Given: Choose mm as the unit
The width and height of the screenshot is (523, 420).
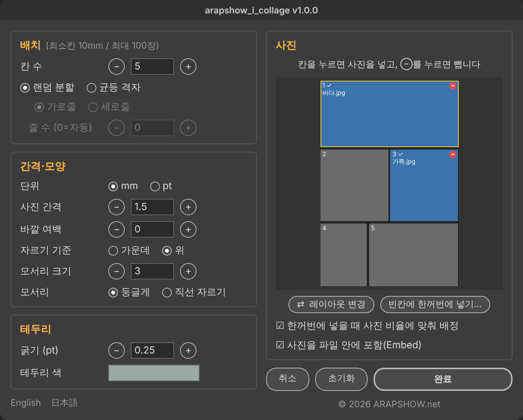Looking at the screenshot, I should coord(123,186).
